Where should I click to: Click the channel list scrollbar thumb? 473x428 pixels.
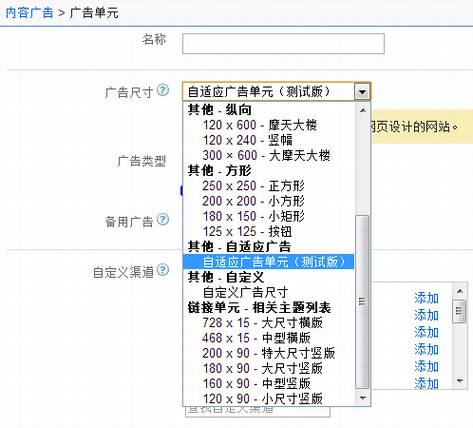pyautogui.click(x=460, y=311)
